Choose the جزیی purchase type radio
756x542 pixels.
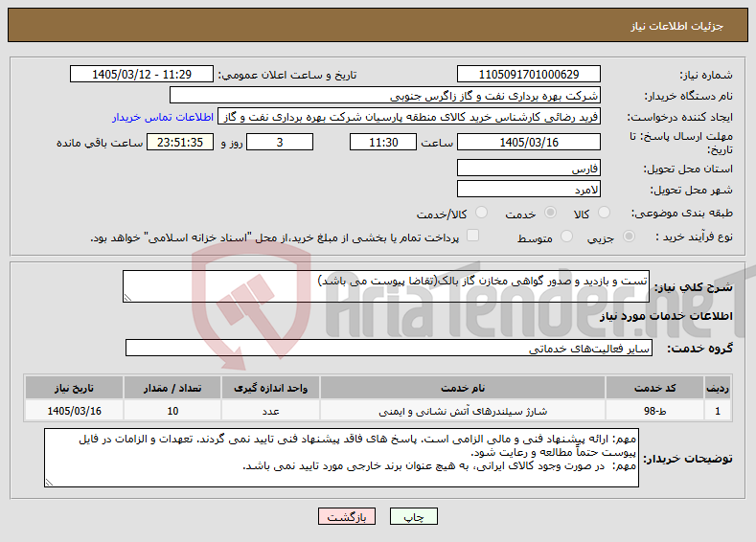(x=629, y=237)
